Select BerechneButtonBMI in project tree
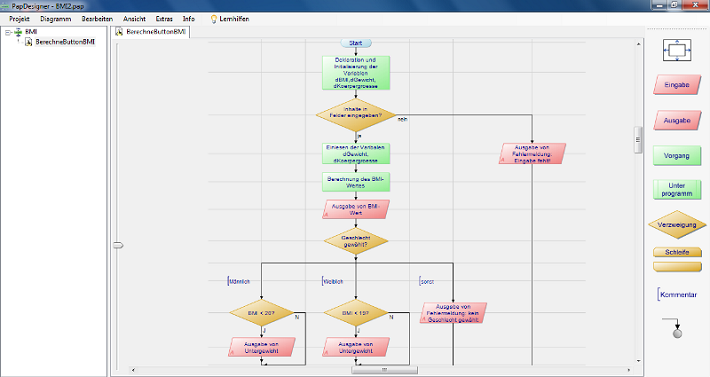This screenshot has height=377, width=710. coord(65,42)
